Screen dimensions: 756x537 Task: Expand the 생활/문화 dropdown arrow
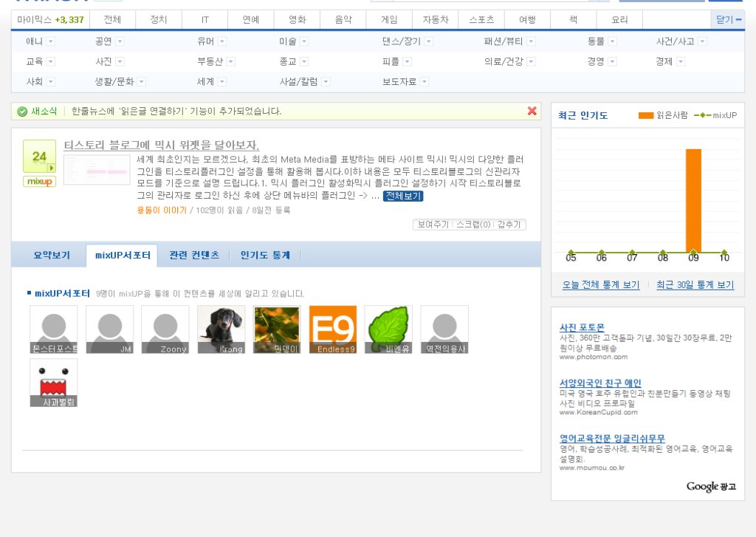point(142,82)
